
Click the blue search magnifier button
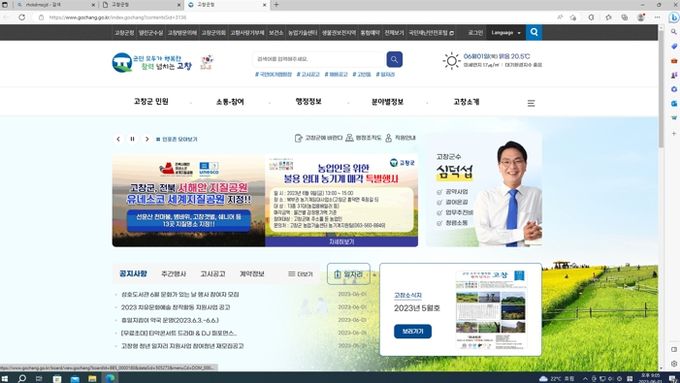point(394,59)
